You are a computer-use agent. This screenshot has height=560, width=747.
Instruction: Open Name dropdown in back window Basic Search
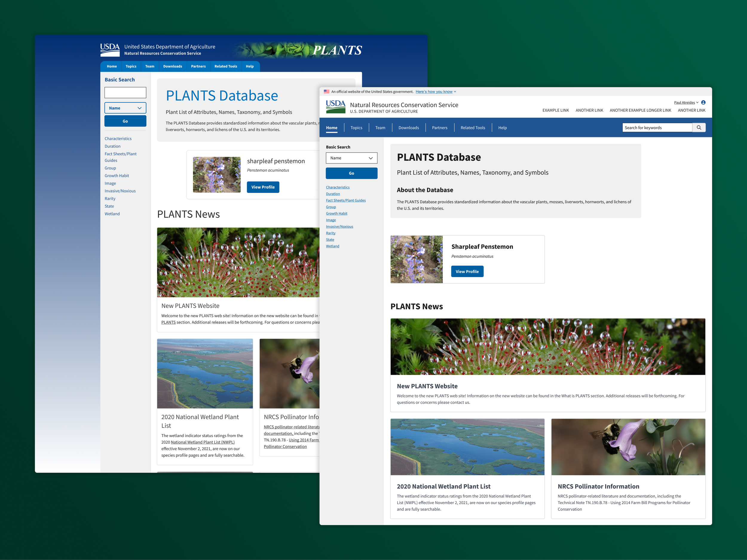click(x=125, y=108)
